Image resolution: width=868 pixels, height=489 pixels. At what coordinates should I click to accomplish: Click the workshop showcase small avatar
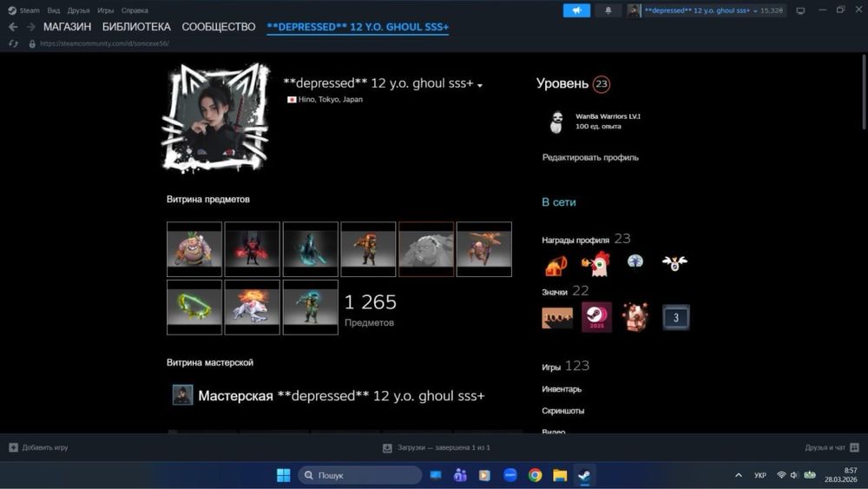pyautogui.click(x=182, y=395)
